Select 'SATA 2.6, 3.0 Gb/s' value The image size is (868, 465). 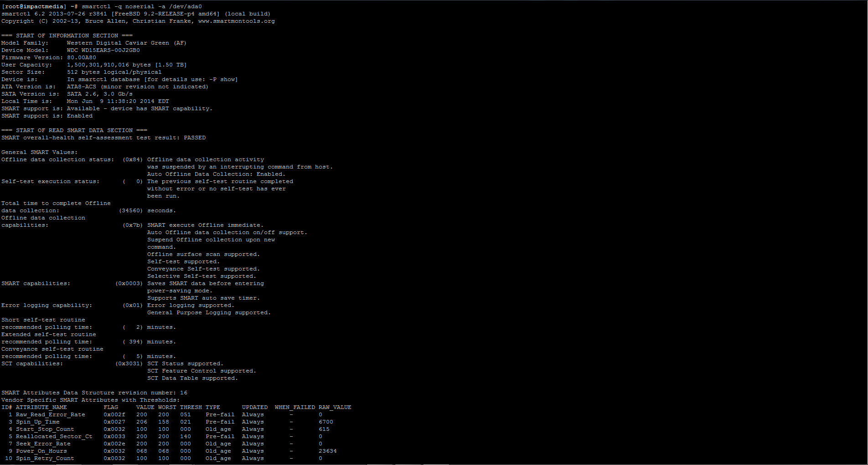[x=100, y=94]
